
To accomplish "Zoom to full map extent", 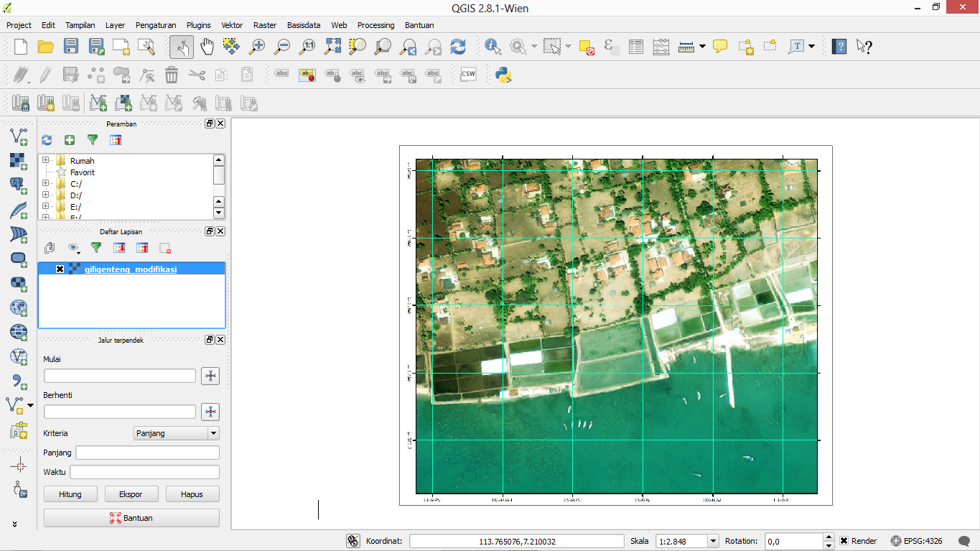I will tap(332, 46).
